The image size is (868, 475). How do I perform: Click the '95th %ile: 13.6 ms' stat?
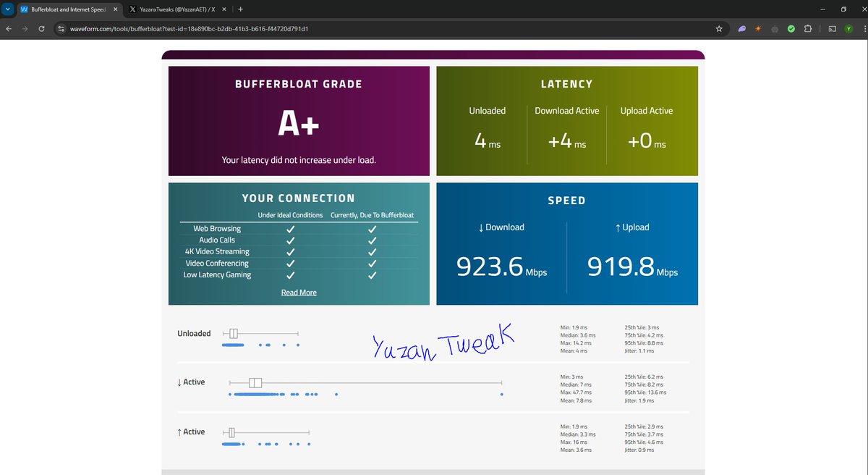pyautogui.click(x=645, y=392)
